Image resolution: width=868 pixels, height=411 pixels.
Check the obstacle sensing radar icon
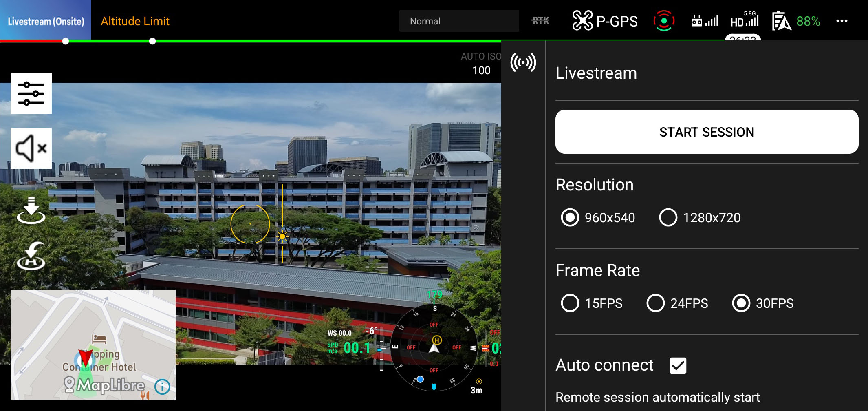click(x=663, y=21)
